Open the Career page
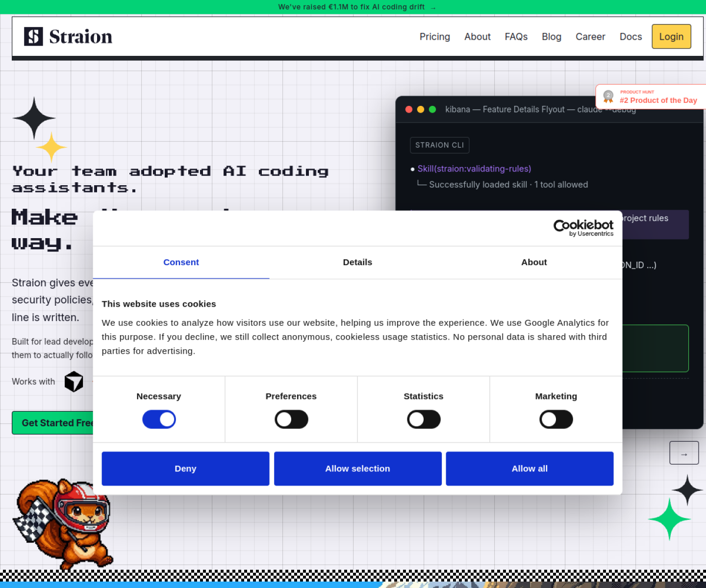The height and width of the screenshot is (588, 706). click(590, 37)
